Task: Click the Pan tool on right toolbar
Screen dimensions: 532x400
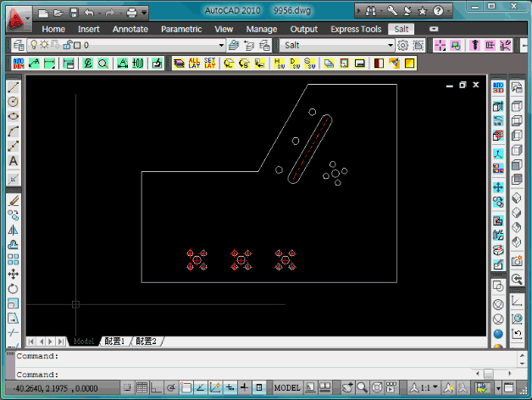Action: click(x=498, y=187)
